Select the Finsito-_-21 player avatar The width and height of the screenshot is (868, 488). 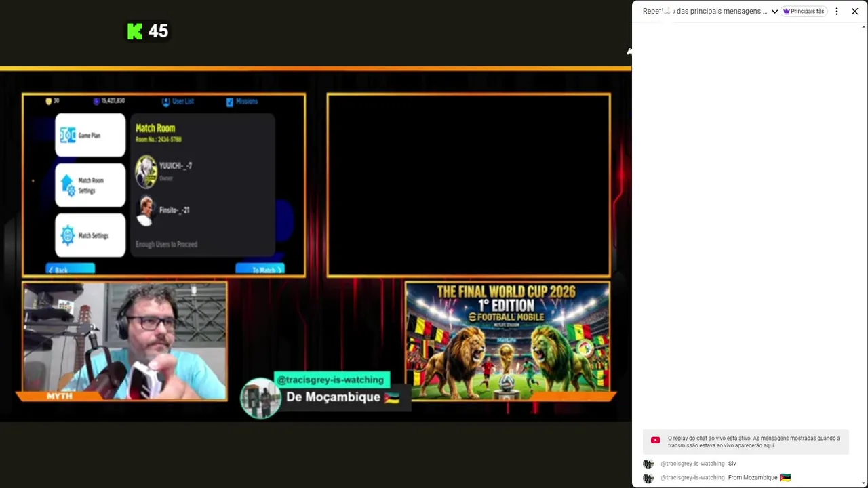pos(145,211)
